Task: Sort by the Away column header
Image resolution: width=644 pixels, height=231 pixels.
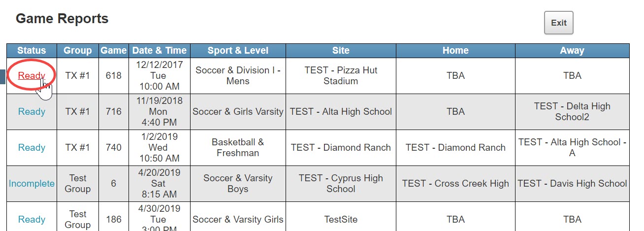Action: (572, 50)
